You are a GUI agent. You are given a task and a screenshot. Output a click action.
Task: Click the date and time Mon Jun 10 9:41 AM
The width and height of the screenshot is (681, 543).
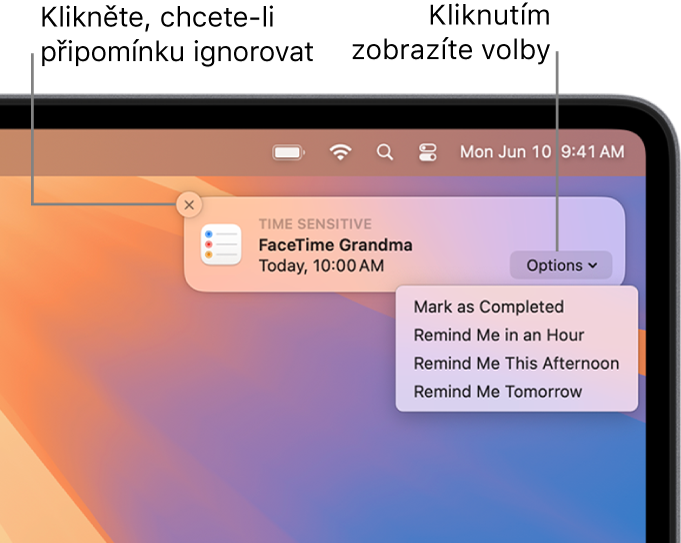pyautogui.click(x=542, y=152)
